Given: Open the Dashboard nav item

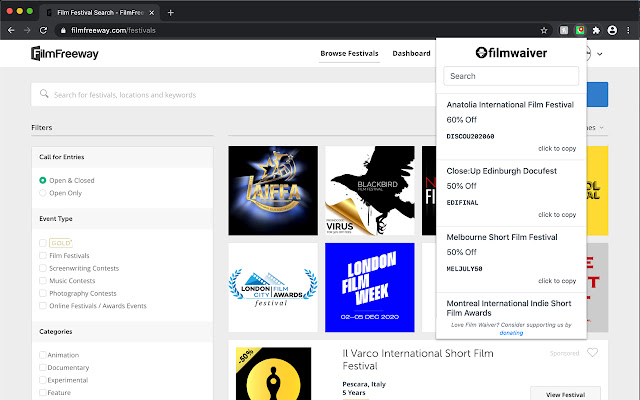Looking at the screenshot, I should [x=411, y=54].
